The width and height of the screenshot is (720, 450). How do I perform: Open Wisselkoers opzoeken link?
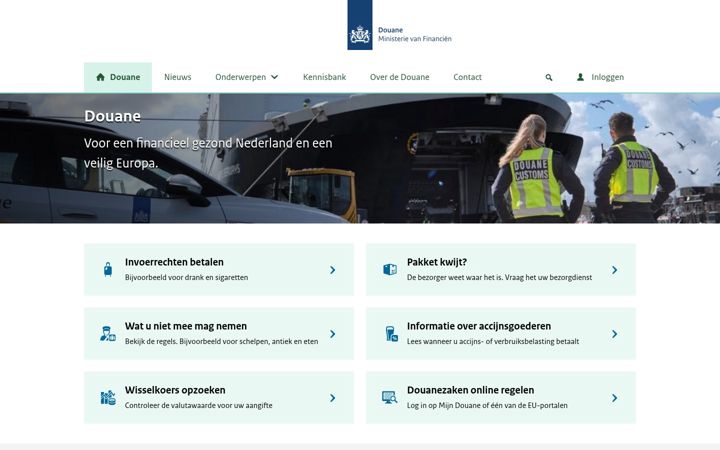(x=175, y=390)
